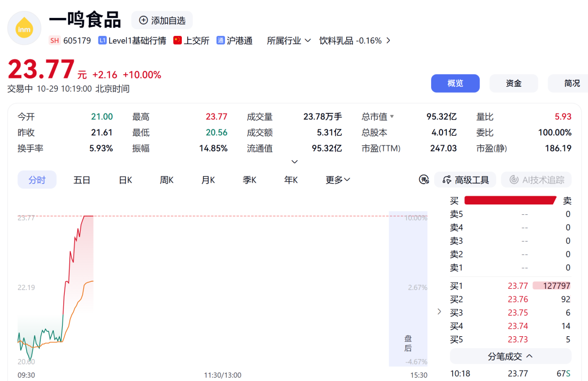The image size is (588, 381).
Task: Click the Level1 基础行情 L1 icon
Action: (x=102, y=40)
